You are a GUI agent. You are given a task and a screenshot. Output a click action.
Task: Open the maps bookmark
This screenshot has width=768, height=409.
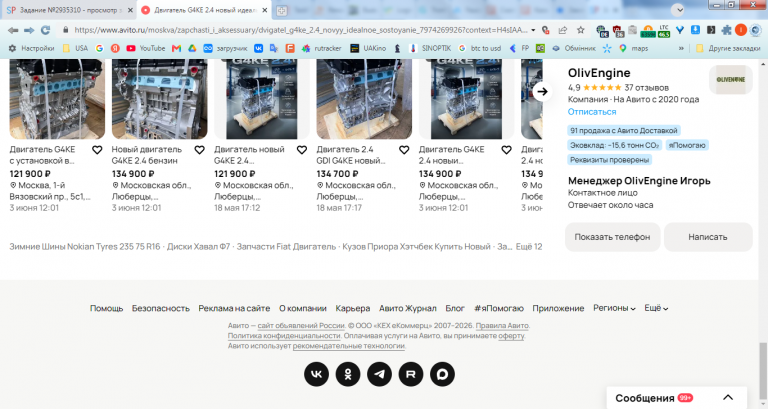point(633,48)
